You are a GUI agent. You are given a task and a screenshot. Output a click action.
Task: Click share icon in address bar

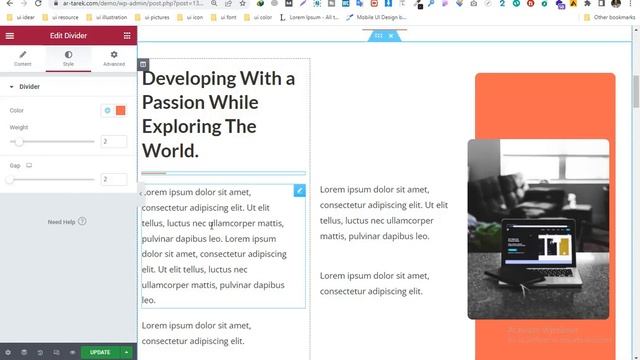click(x=228, y=3)
